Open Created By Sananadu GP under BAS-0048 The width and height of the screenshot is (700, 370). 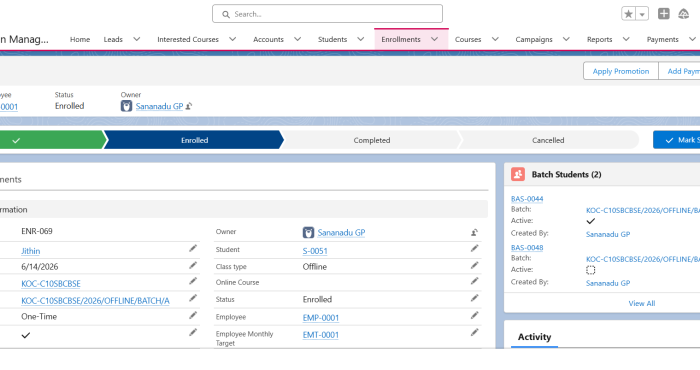tap(608, 283)
